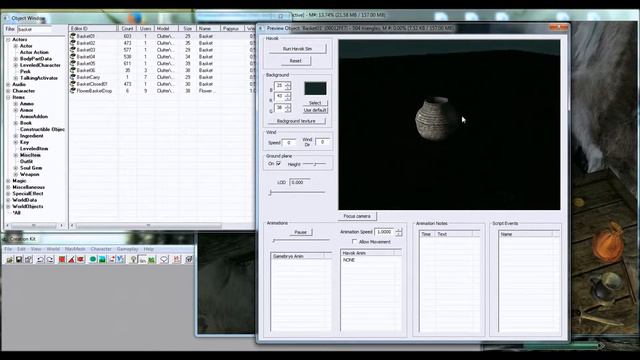Click the blue V icon in Creation Kit toolbar

coord(120,259)
